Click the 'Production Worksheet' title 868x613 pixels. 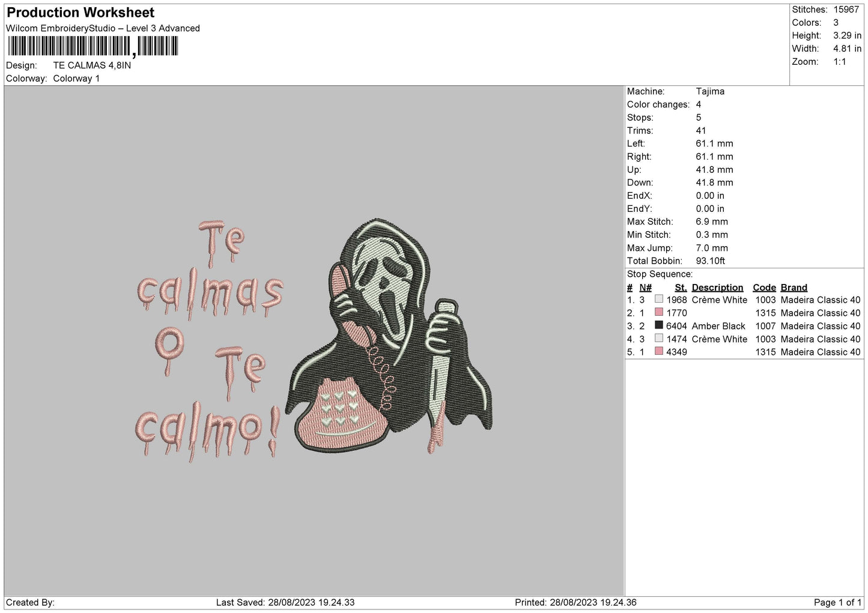(80, 13)
